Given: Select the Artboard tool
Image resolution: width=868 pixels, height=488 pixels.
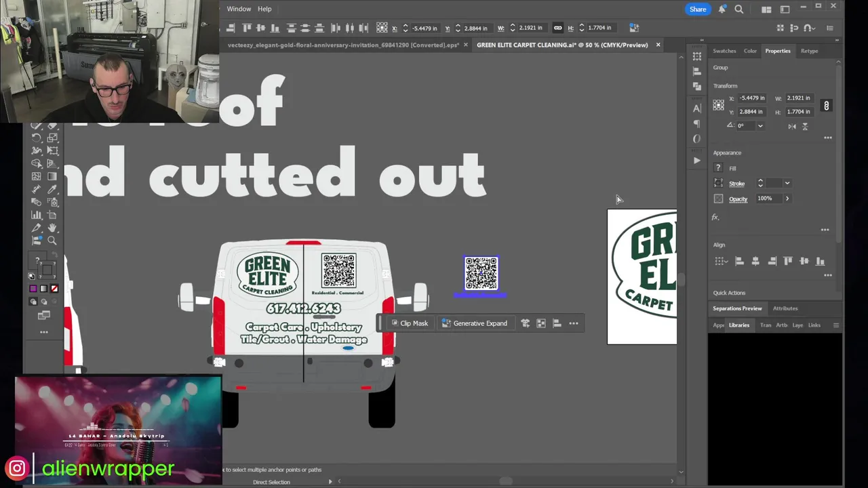Looking at the screenshot, I should click(x=52, y=215).
